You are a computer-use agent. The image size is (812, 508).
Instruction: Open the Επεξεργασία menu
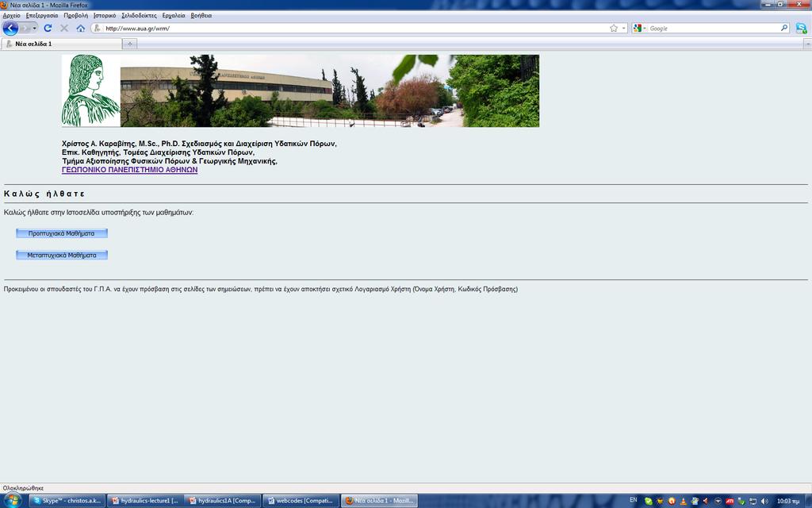42,16
